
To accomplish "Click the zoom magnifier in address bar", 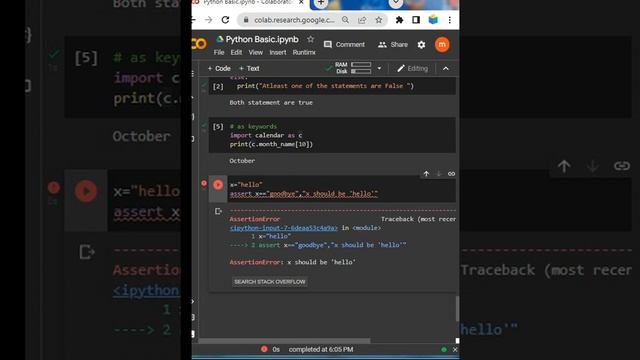I will pyautogui.click(x=345, y=20).
